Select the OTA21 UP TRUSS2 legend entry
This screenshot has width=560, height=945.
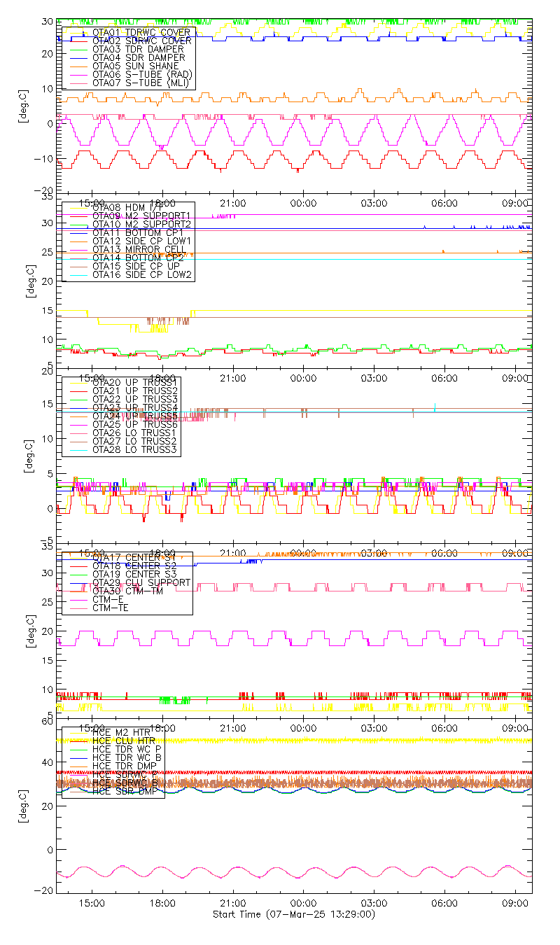point(135,391)
